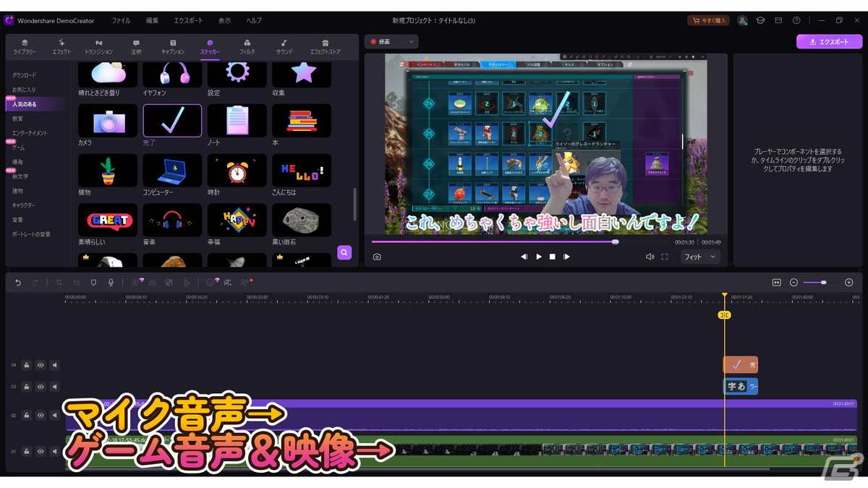Click the help question mark icon
Screen dimensions: 868x488
pyautogui.click(x=796, y=21)
